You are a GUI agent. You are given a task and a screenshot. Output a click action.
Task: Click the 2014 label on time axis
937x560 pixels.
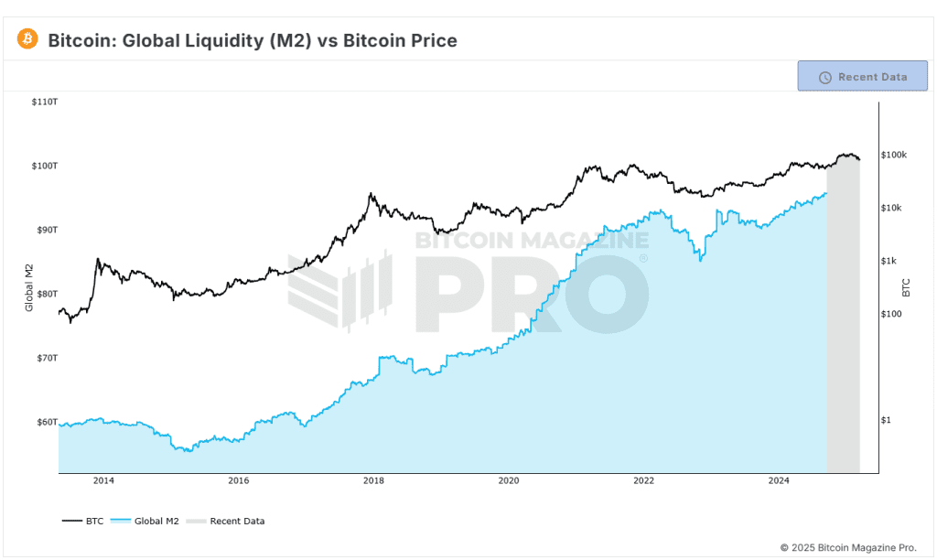click(103, 479)
